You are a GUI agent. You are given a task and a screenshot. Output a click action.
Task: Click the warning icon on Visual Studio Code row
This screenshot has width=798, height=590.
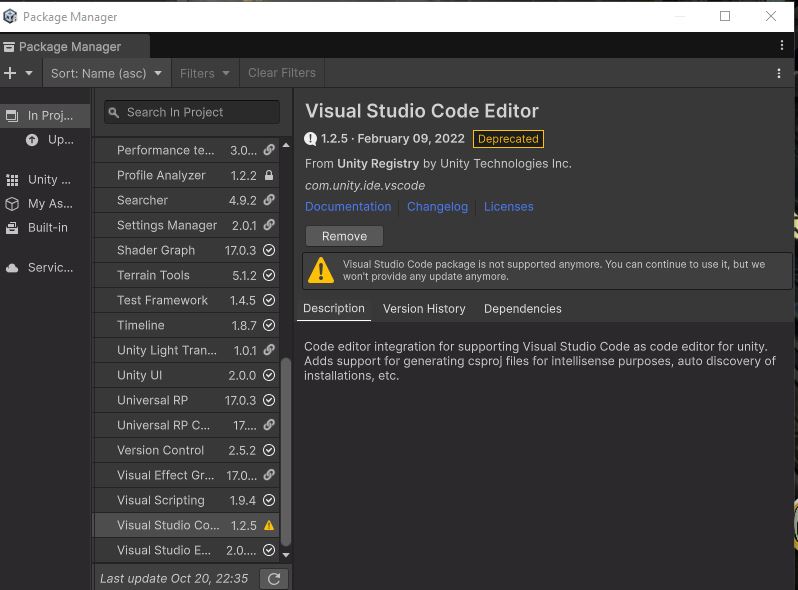coord(269,525)
